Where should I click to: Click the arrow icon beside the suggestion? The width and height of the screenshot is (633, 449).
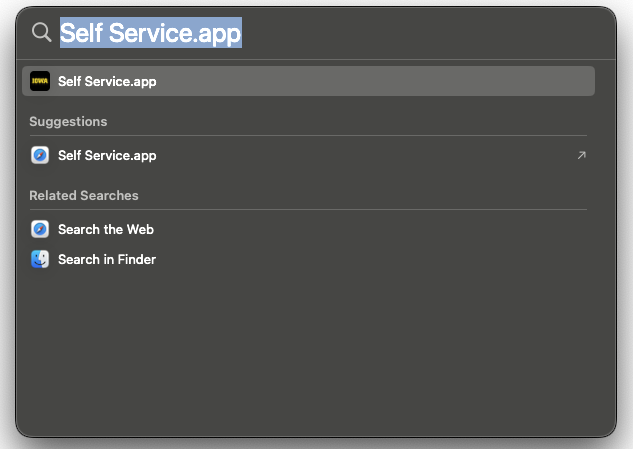pos(581,155)
